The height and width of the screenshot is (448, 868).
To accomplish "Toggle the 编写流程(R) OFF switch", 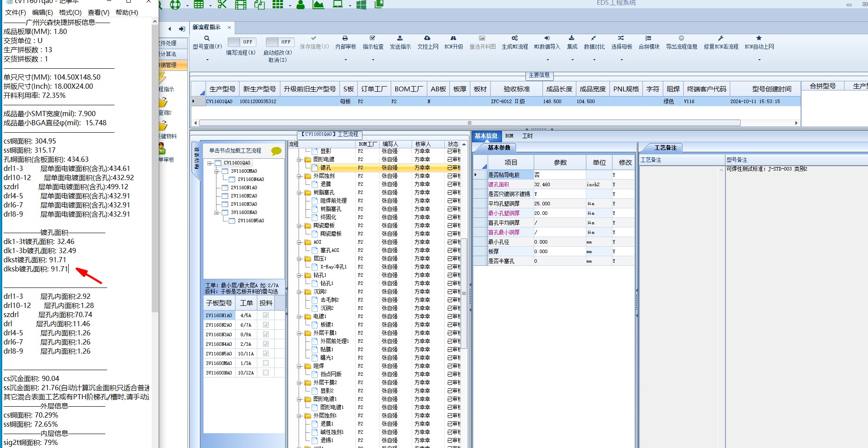I will click(x=242, y=42).
